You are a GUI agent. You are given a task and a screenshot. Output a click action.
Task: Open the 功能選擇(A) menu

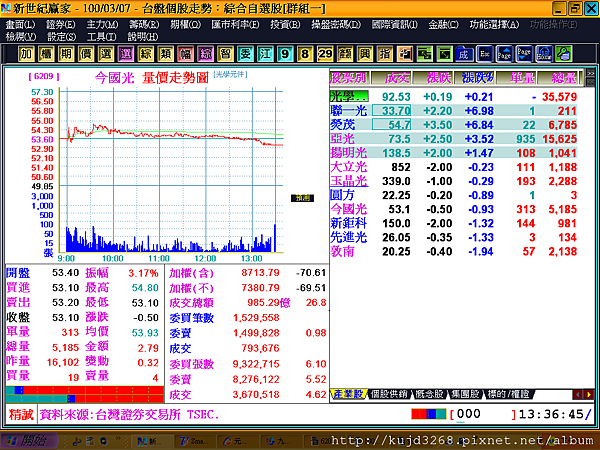[x=494, y=24]
